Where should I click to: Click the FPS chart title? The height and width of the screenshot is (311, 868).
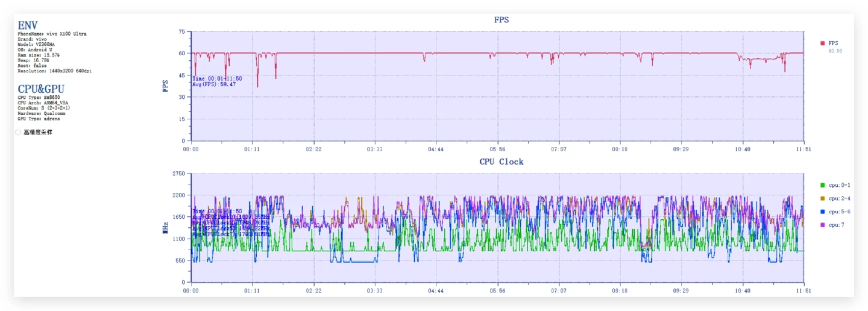[501, 20]
